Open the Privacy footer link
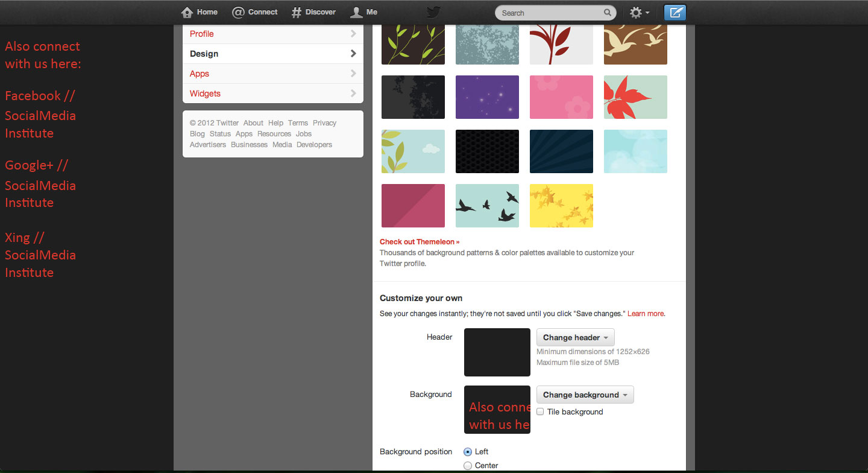Viewport: 868px width, 473px height. click(x=324, y=123)
